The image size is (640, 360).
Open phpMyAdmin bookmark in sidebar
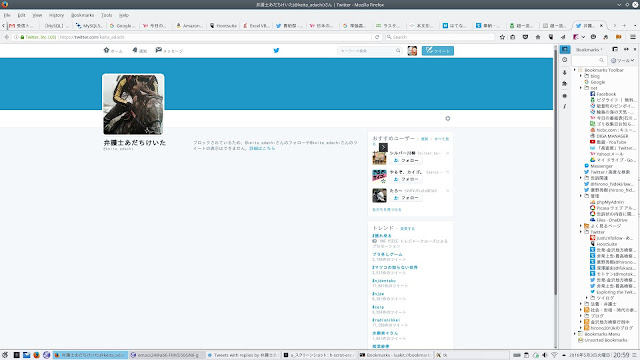607,202
